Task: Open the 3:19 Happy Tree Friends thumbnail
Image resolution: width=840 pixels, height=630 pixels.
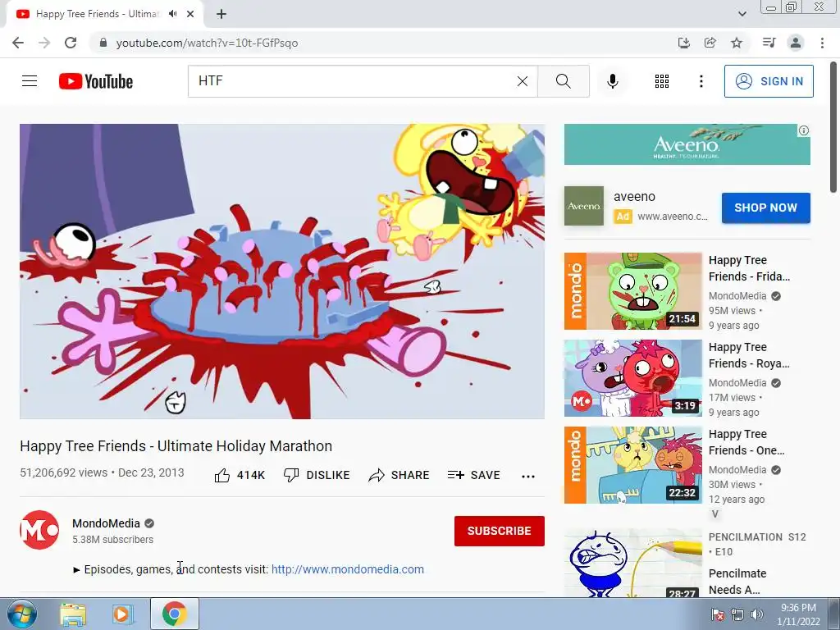Action: (x=632, y=377)
